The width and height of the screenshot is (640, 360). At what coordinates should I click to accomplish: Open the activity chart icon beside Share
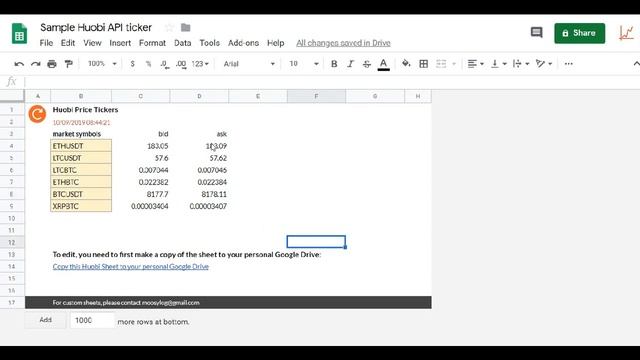(626, 33)
